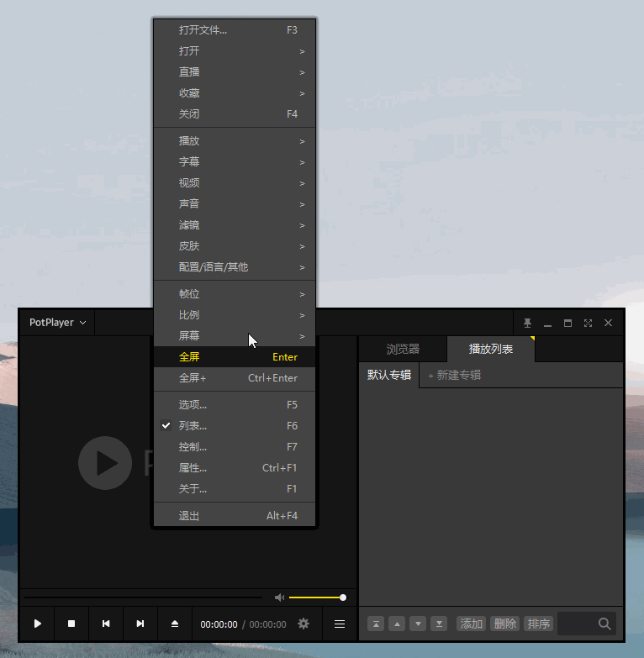This screenshot has height=658, width=644.
Task: Minimize the PotPlayer window
Action: [x=548, y=324]
